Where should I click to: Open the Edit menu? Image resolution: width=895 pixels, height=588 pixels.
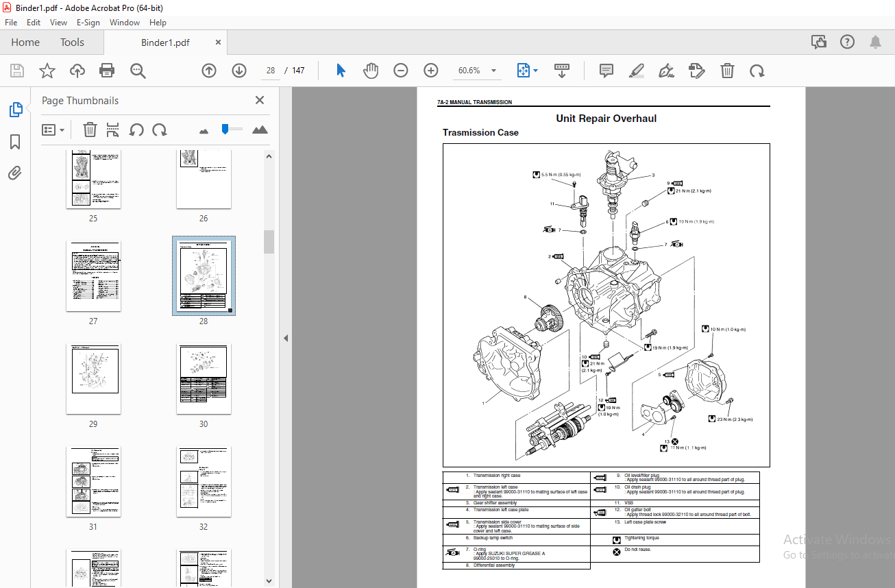point(34,22)
